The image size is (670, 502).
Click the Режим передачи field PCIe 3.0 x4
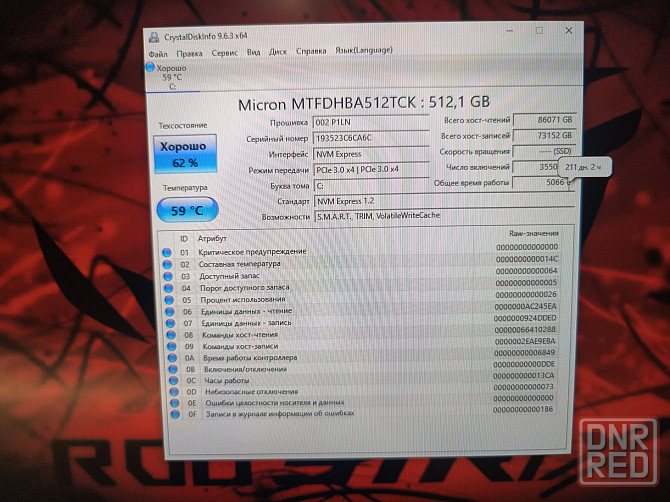371,170
